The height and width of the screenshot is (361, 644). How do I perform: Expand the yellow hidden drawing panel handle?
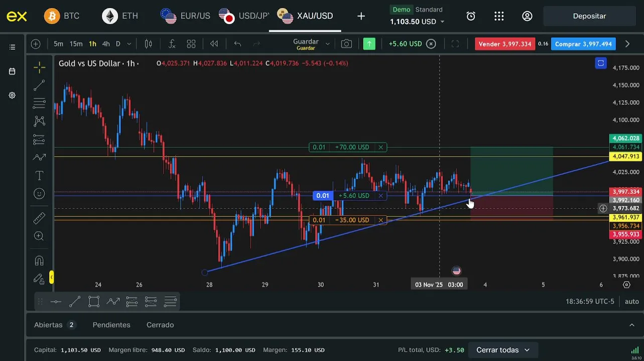pyautogui.click(x=51, y=277)
